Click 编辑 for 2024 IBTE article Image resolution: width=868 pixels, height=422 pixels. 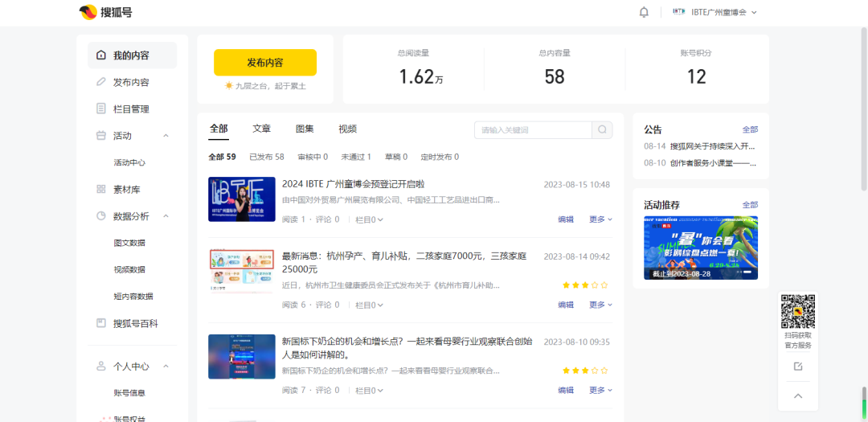566,219
